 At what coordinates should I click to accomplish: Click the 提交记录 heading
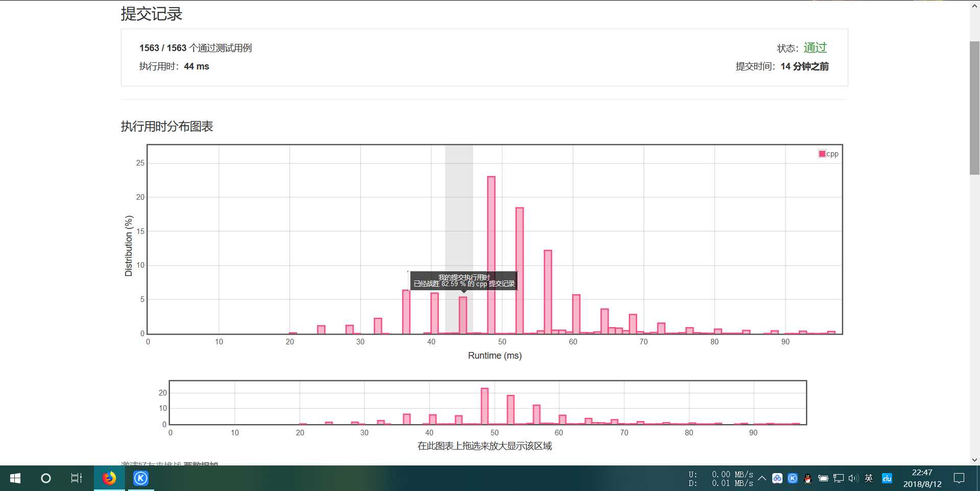(x=152, y=14)
